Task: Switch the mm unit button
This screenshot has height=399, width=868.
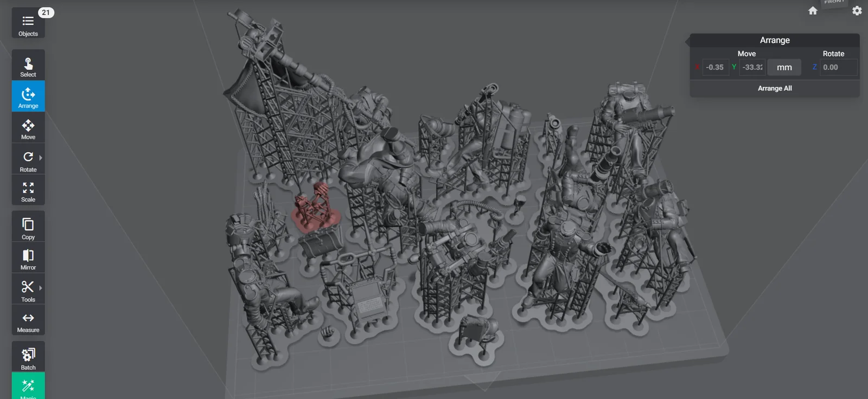Action: pos(784,67)
